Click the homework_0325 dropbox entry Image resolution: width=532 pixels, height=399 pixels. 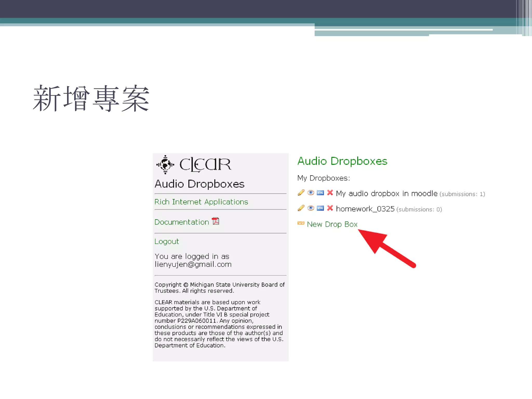coord(365,209)
